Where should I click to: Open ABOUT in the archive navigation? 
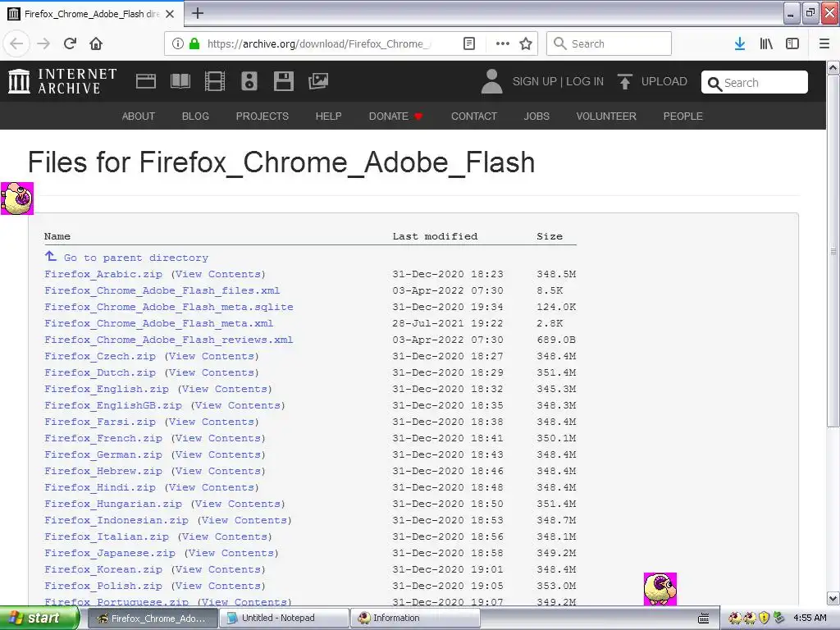138,116
